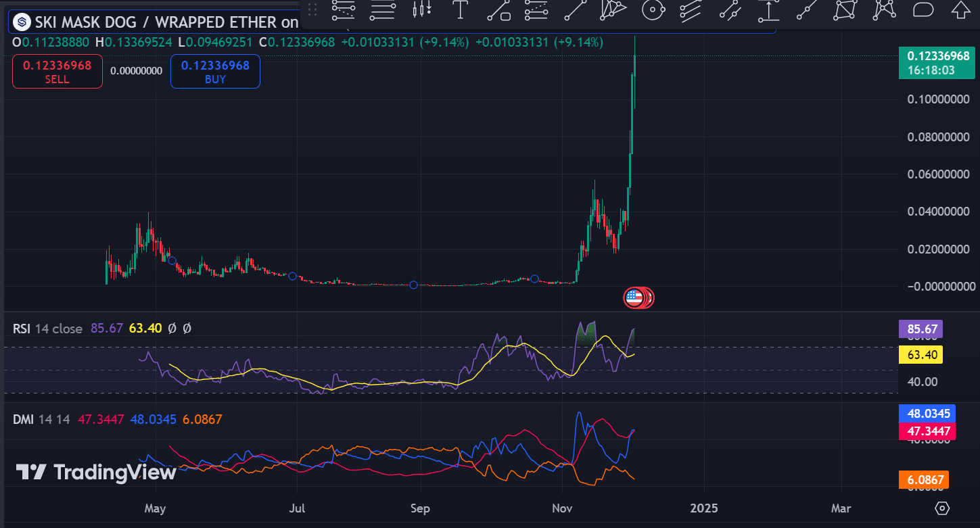Click the spread value 0.00000000 between SELL and BUY

pos(136,70)
